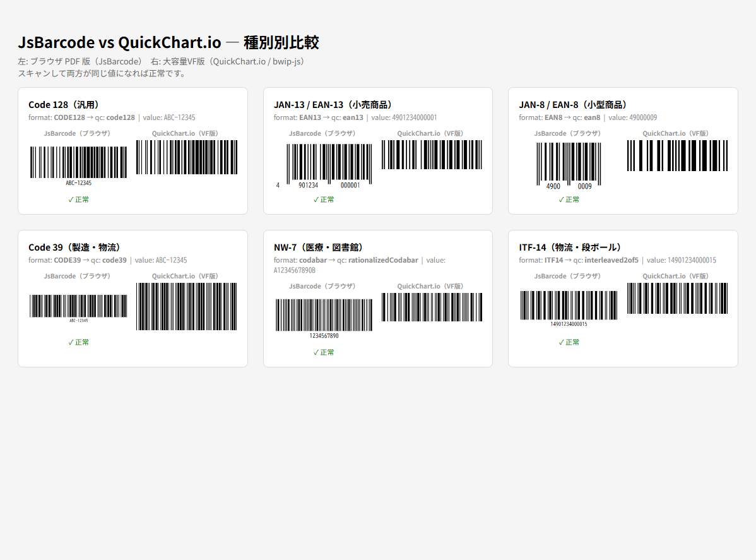Click the JsBarcode EAN-13 barcode image
756x560 pixels.
click(324, 166)
